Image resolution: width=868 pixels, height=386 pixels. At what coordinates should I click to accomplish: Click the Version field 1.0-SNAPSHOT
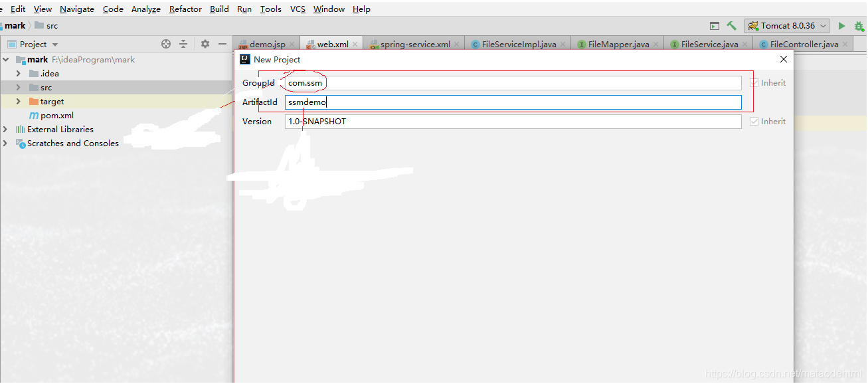(x=513, y=122)
